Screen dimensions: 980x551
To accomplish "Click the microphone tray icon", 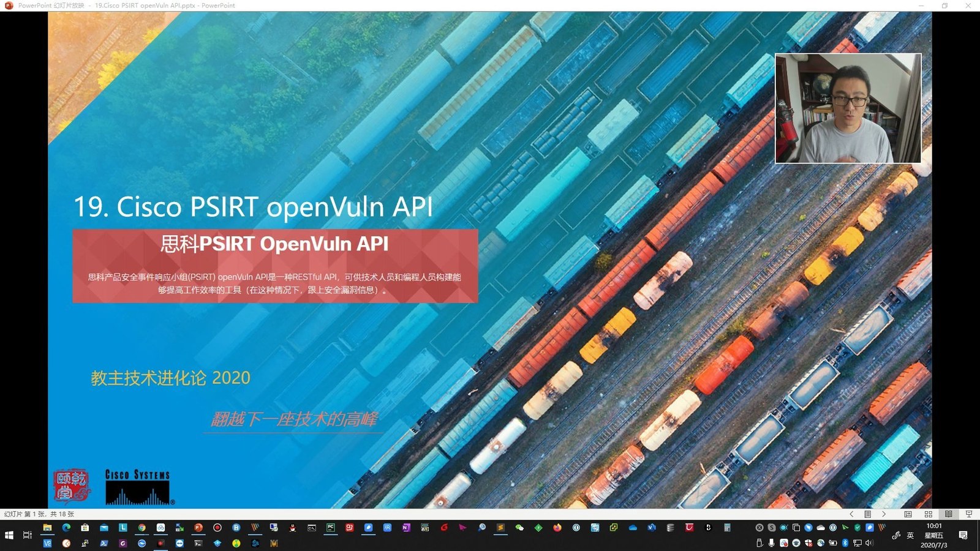I will (x=771, y=542).
